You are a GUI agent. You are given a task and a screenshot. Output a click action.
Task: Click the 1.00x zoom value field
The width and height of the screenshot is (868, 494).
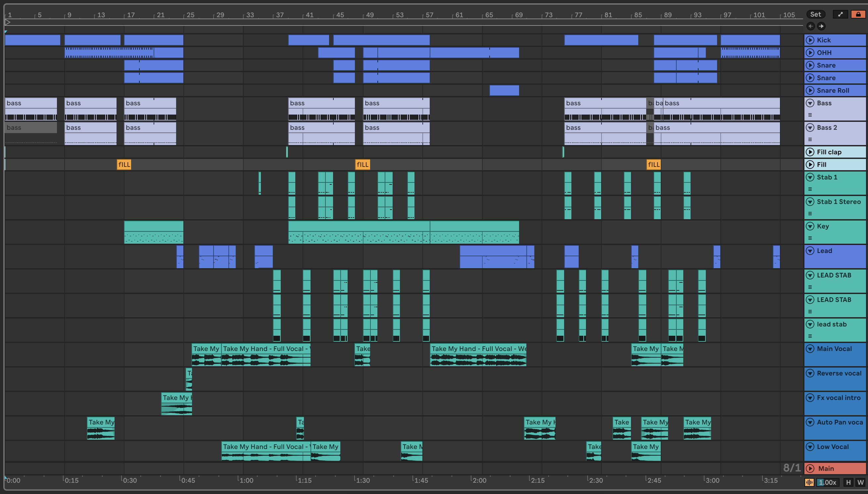tap(827, 482)
